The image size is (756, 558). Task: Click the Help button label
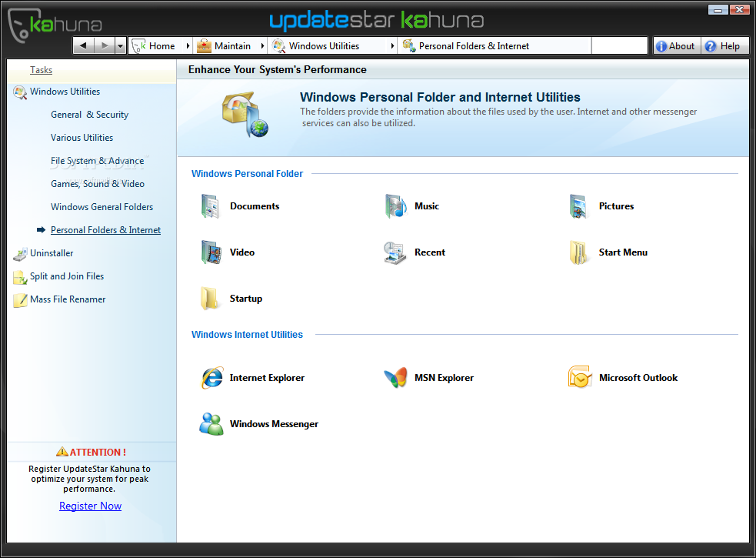(x=730, y=46)
